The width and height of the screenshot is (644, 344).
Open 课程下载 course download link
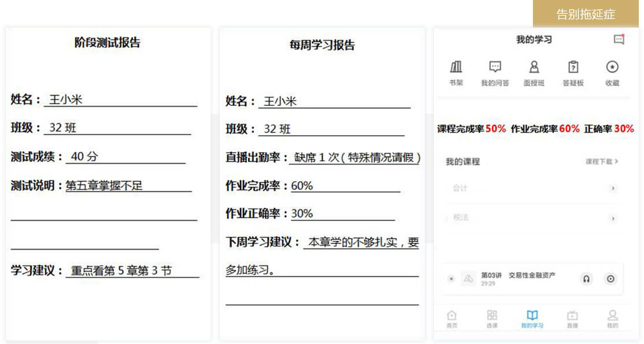(601, 162)
